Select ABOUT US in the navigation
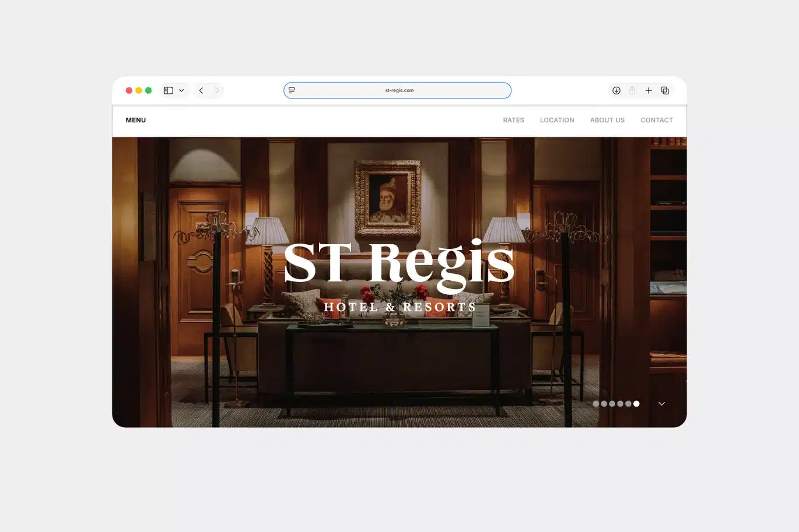 [x=607, y=120]
